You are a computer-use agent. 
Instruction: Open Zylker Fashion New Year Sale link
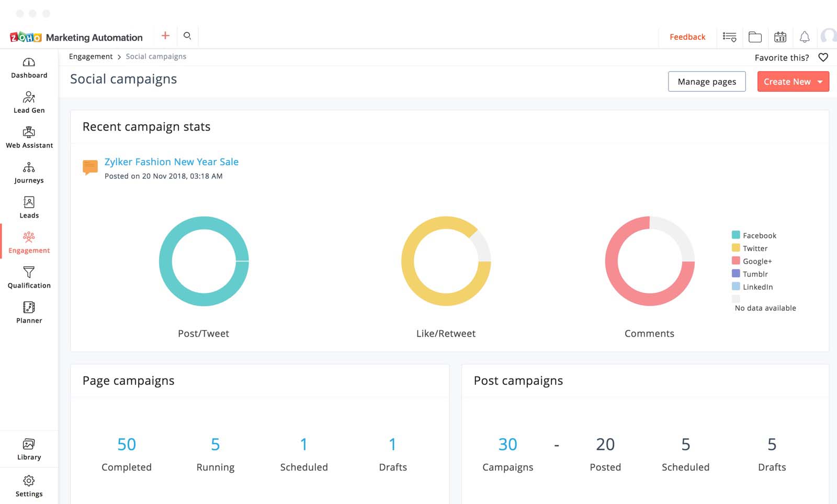[x=172, y=162]
